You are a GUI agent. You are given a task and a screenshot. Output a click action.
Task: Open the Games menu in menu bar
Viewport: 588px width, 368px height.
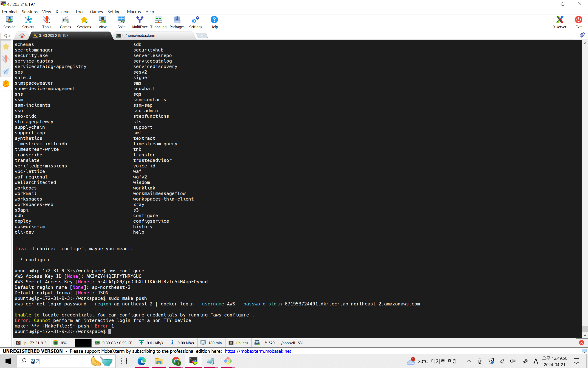point(96,12)
